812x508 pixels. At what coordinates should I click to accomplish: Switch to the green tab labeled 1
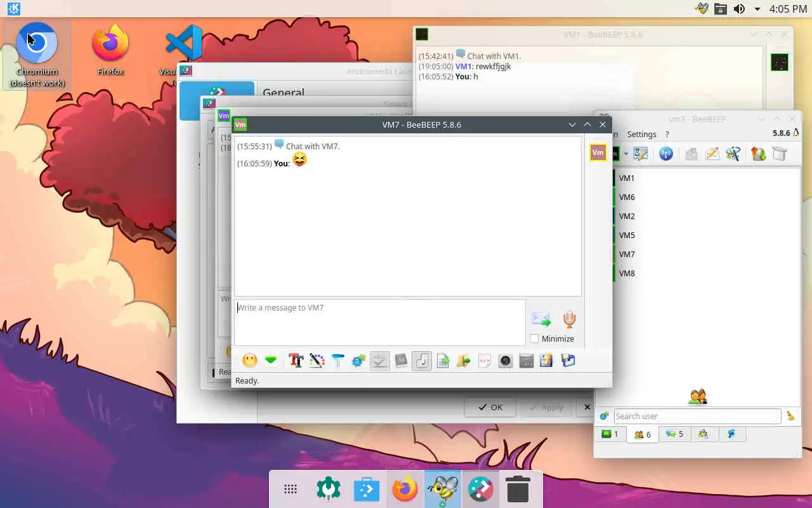pos(610,434)
